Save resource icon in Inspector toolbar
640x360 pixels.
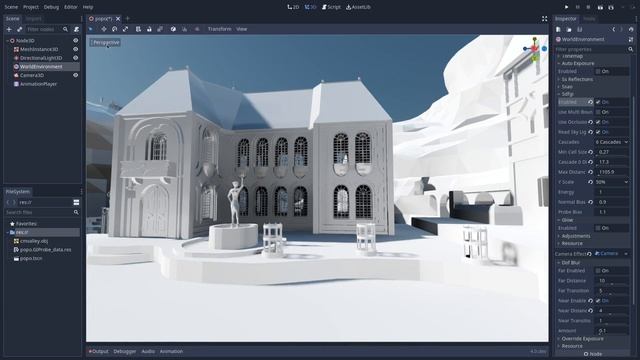pyautogui.click(x=580, y=29)
